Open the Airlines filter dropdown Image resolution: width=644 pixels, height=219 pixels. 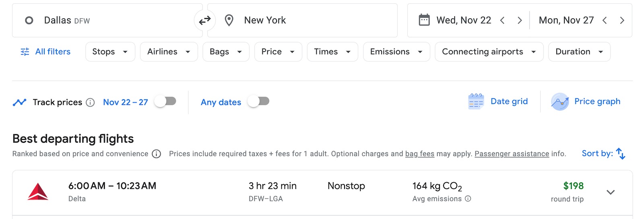click(169, 52)
